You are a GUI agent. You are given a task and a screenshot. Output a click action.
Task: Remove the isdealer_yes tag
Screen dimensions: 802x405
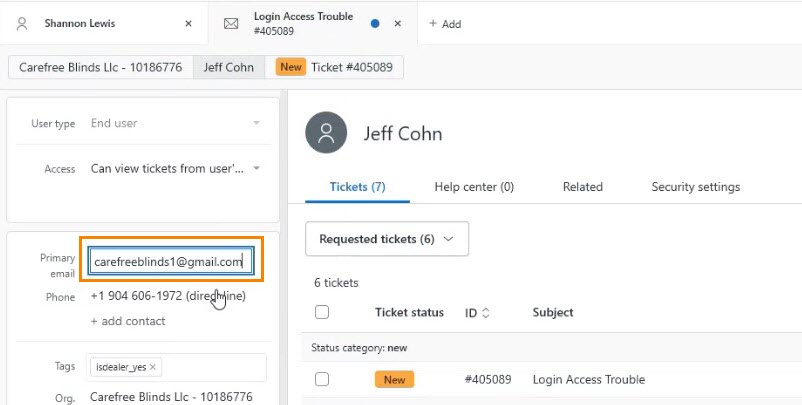(x=152, y=368)
